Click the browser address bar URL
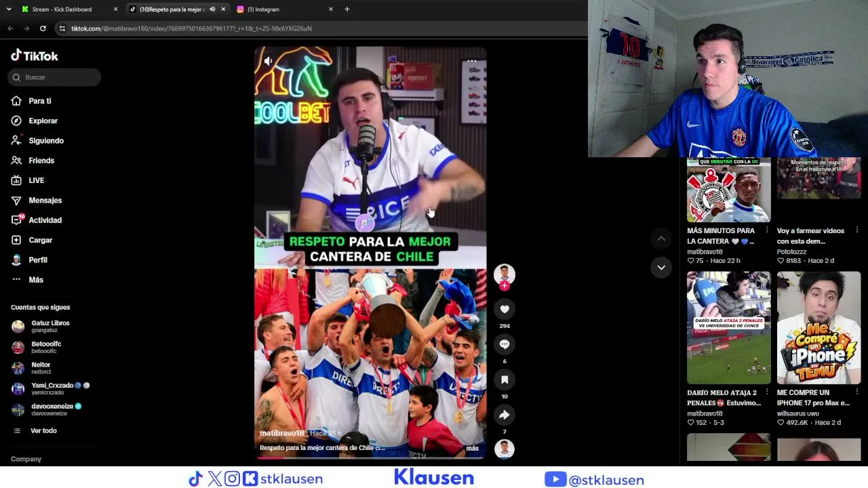 point(191,28)
